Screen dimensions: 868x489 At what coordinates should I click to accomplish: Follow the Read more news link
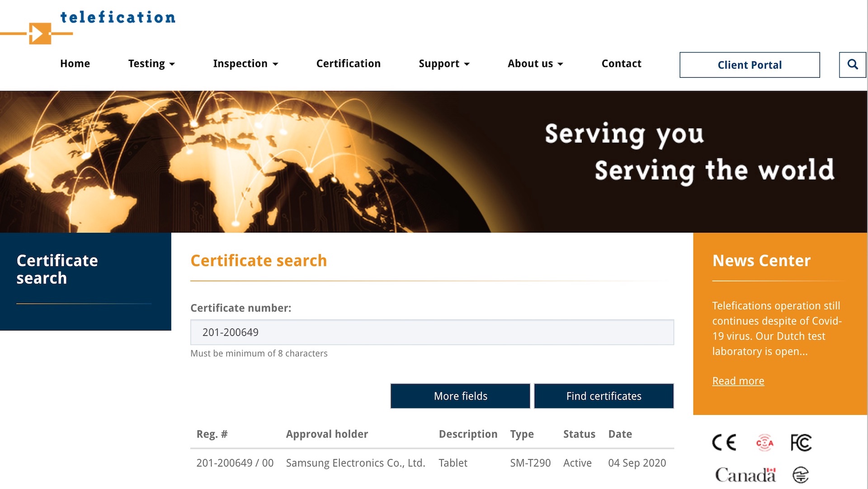pos(738,381)
